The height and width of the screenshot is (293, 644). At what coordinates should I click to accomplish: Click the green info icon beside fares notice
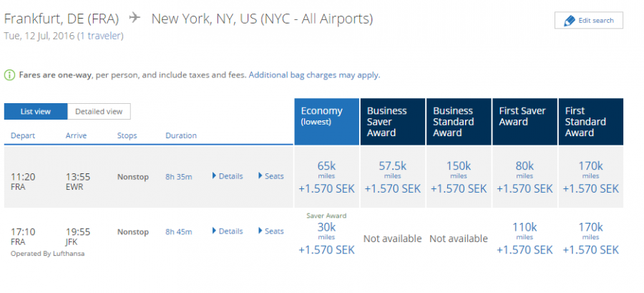[9, 75]
